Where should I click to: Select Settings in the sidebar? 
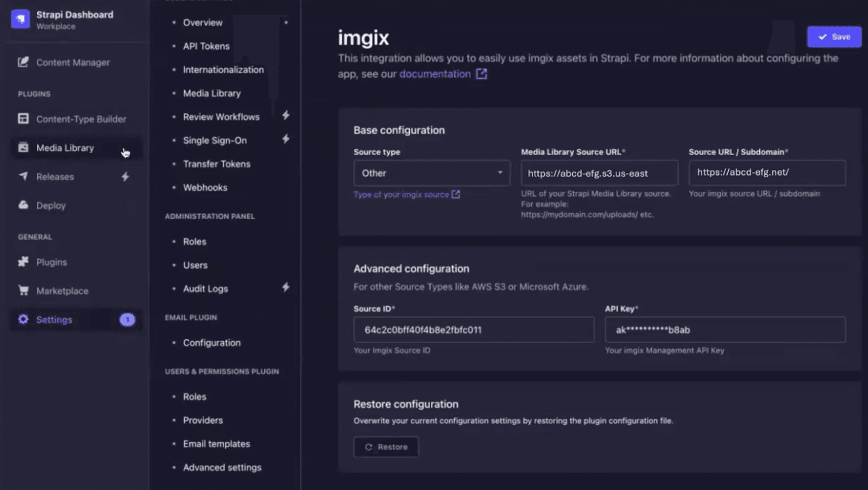click(x=76, y=319)
